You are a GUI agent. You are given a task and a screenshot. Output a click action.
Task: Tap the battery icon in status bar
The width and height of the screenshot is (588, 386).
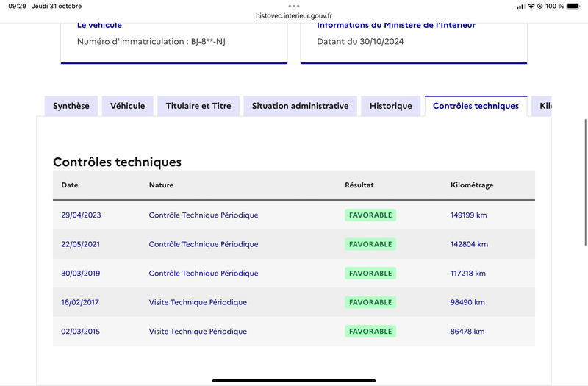pos(573,6)
